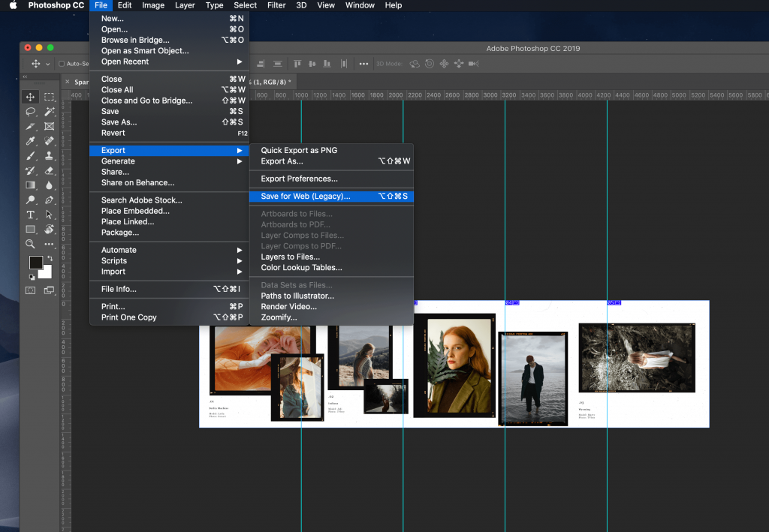Choose Save for Web (Legacy)

(x=331, y=197)
